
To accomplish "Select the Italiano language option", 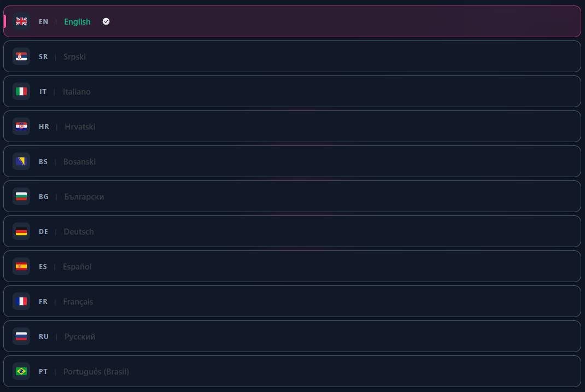I will coord(292,91).
